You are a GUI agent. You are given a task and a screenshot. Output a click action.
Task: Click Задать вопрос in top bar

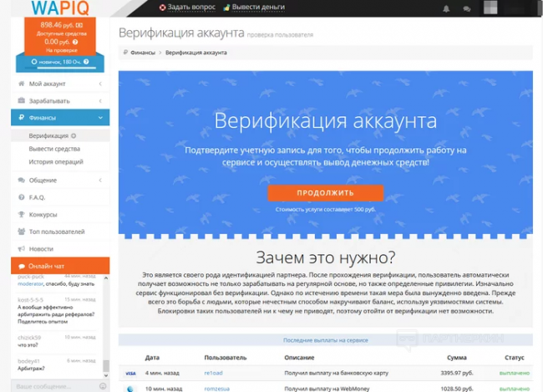[187, 8]
